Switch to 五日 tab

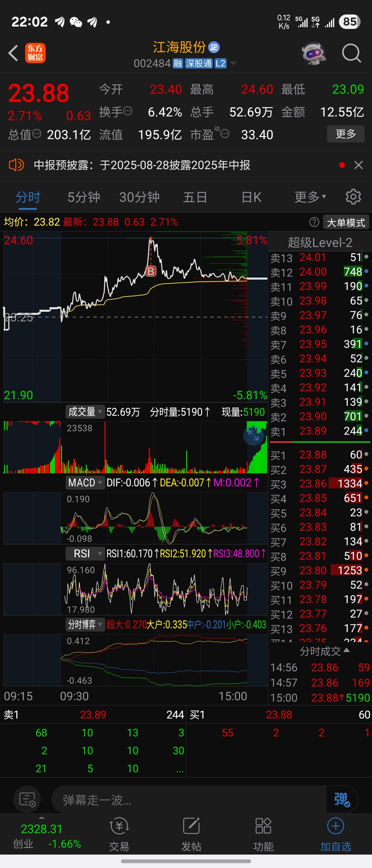tap(195, 197)
